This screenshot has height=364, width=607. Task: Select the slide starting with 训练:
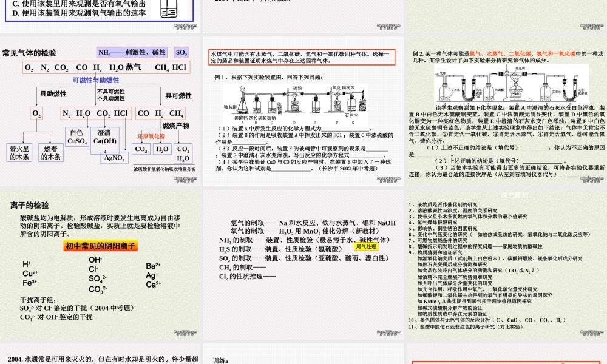click(x=303, y=354)
